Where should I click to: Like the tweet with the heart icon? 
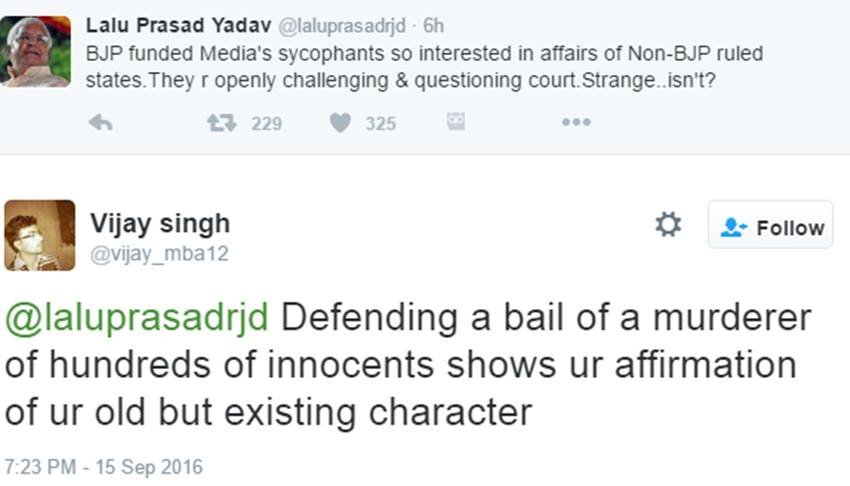(x=340, y=123)
